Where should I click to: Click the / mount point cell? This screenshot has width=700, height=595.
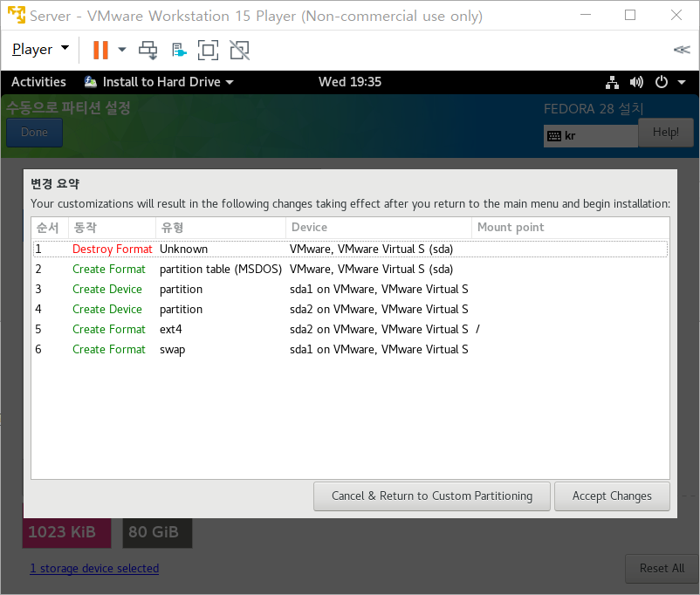[477, 330]
